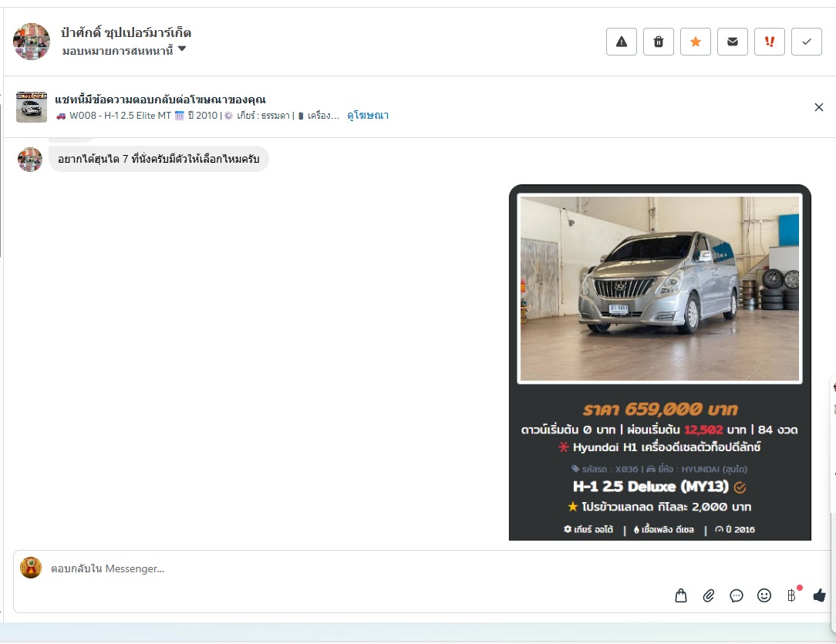Open the Hyundai H-1 car image card
The height and width of the screenshot is (644, 836).
[660, 362]
